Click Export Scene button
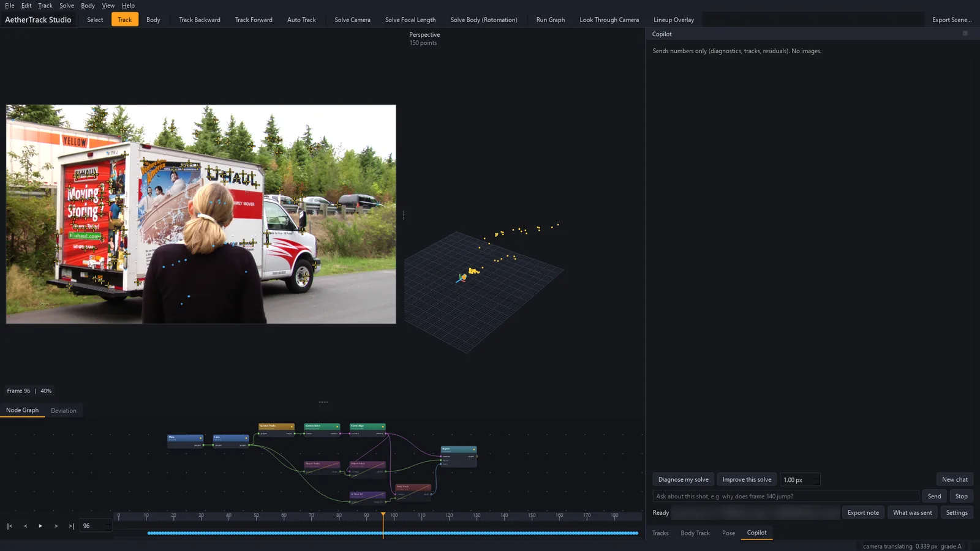Viewport: 980px width, 551px height. point(952,20)
